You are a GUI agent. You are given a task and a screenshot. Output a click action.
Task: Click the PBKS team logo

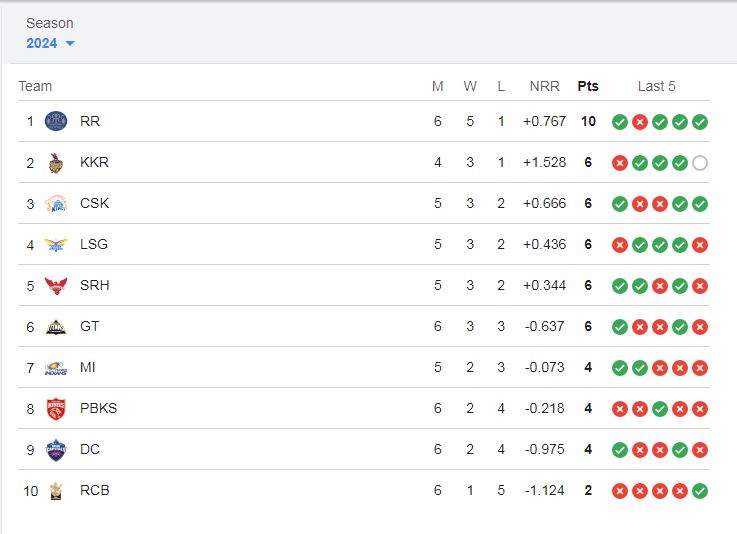tap(56, 408)
